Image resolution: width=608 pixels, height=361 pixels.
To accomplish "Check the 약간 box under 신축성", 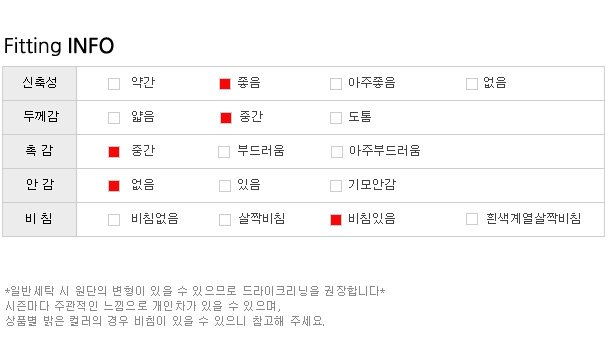I will 114,84.
